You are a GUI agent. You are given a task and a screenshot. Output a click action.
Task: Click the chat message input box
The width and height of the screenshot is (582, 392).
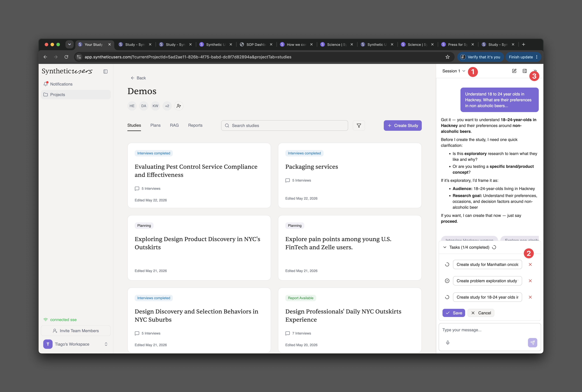tap(490, 330)
